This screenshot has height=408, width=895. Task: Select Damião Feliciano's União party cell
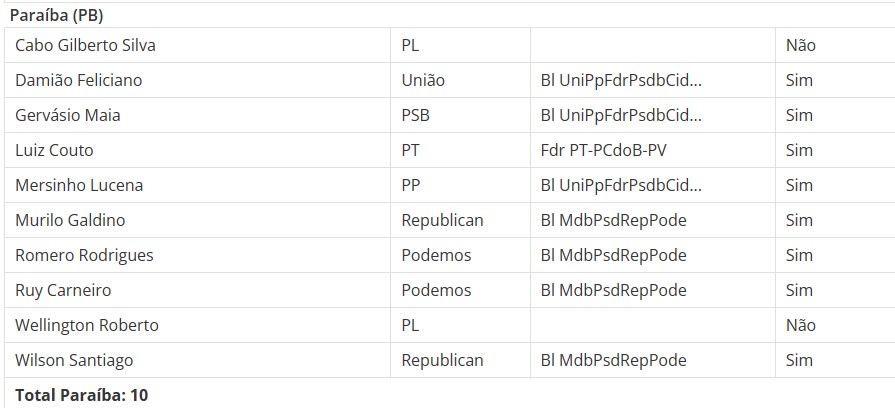coord(460,80)
